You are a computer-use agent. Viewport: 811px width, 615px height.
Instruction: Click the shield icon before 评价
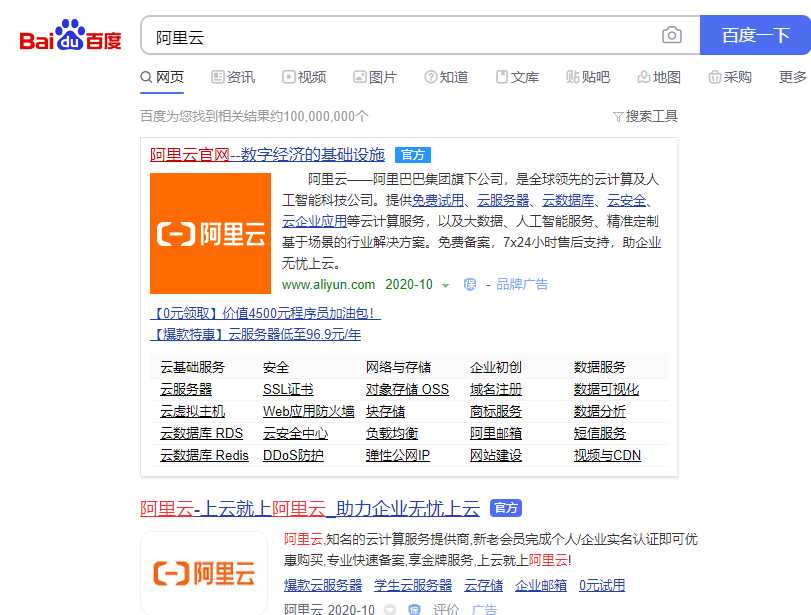tap(414, 609)
